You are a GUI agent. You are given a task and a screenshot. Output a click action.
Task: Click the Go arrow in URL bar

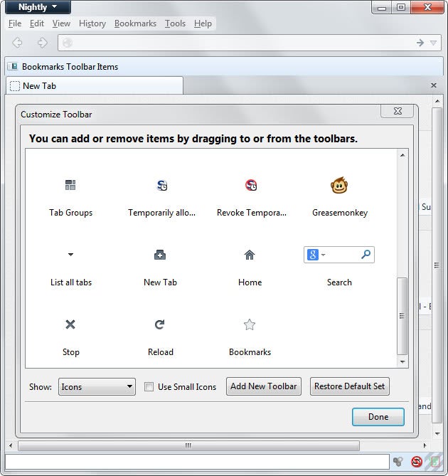pyautogui.click(x=420, y=43)
